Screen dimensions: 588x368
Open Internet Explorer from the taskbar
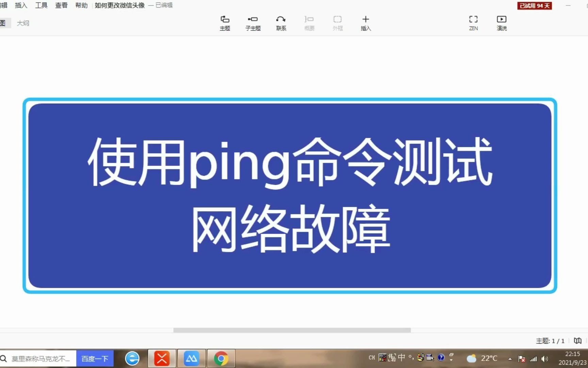132,358
